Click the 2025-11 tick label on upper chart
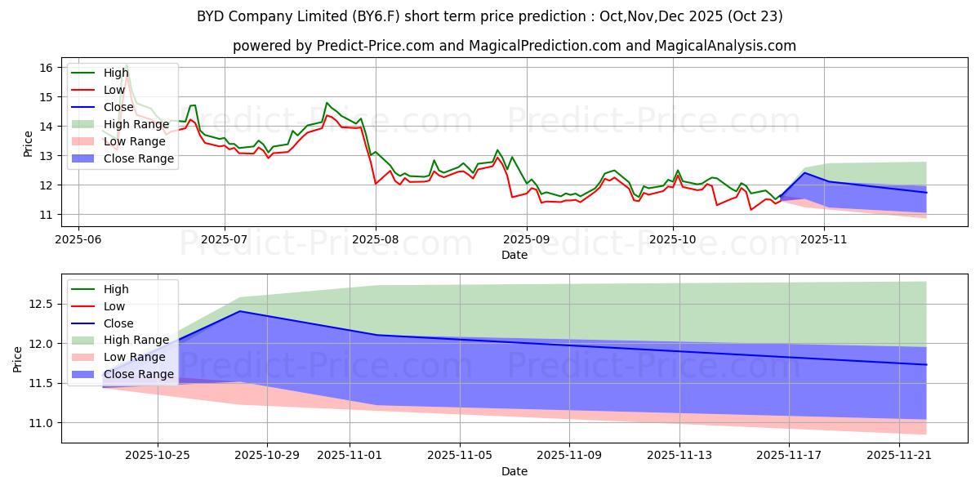Viewport: 980px width, 490px height. click(825, 241)
